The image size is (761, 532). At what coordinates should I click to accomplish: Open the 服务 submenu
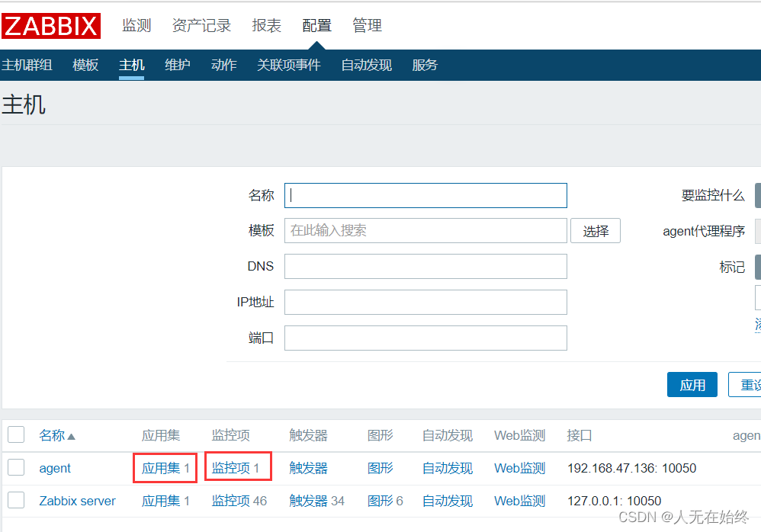[425, 65]
